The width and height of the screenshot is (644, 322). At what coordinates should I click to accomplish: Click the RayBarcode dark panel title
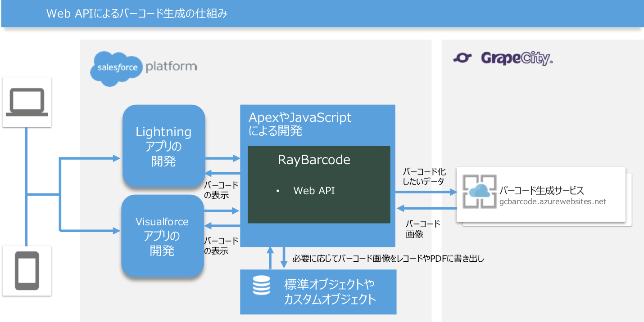tap(314, 160)
